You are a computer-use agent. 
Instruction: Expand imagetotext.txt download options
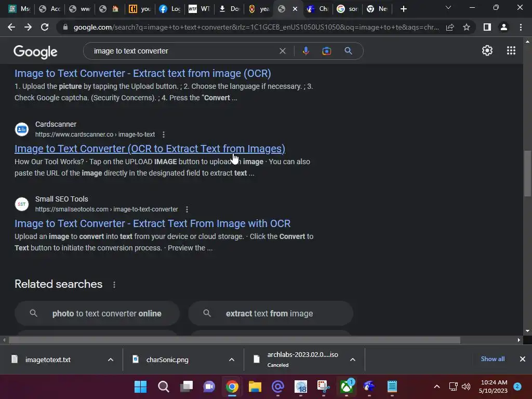(x=111, y=360)
